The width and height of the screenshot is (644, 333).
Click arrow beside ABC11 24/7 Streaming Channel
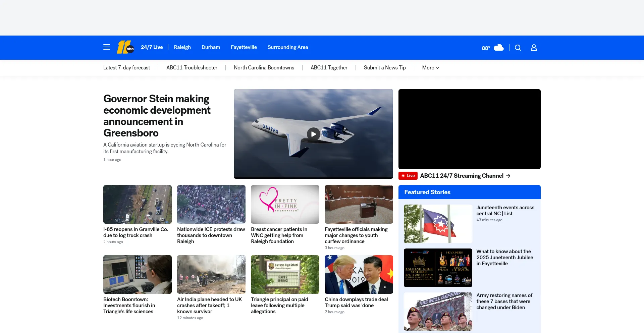508,176
